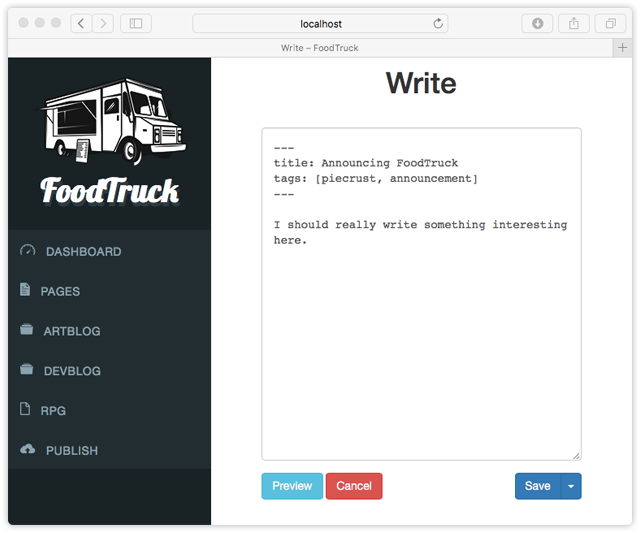Image resolution: width=640 pixels, height=533 pixels.
Task: Click the 'tags: [piecrust, announcement]' line
Action: [376, 179]
